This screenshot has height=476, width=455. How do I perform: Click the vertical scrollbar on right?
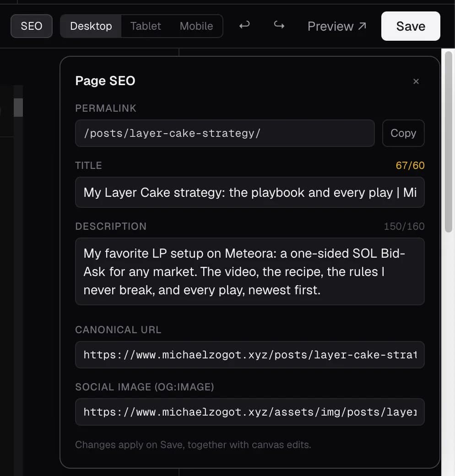(x=449, y=142)
